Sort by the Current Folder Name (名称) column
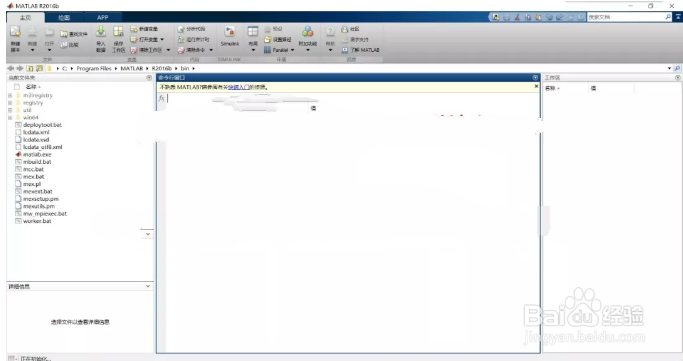 pyautogui.click(x=33, y=87)
